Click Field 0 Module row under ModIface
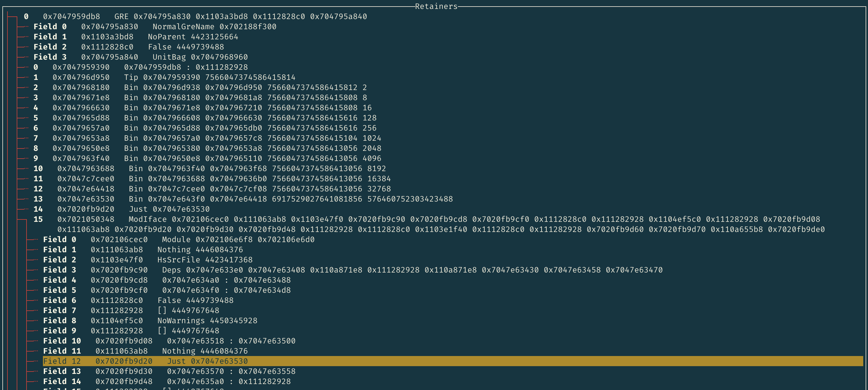868x390 pixels. pos(179,240)
